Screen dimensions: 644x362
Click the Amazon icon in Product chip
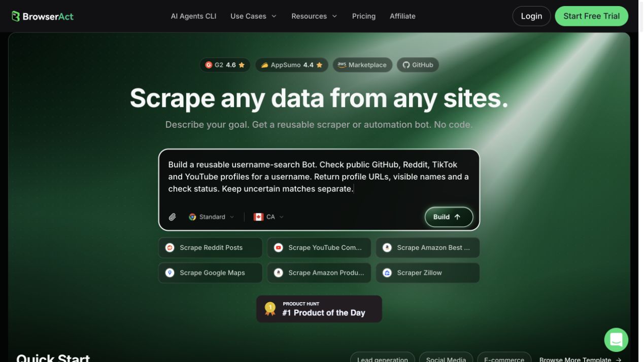pyautogui.click(x=279, y=273)
